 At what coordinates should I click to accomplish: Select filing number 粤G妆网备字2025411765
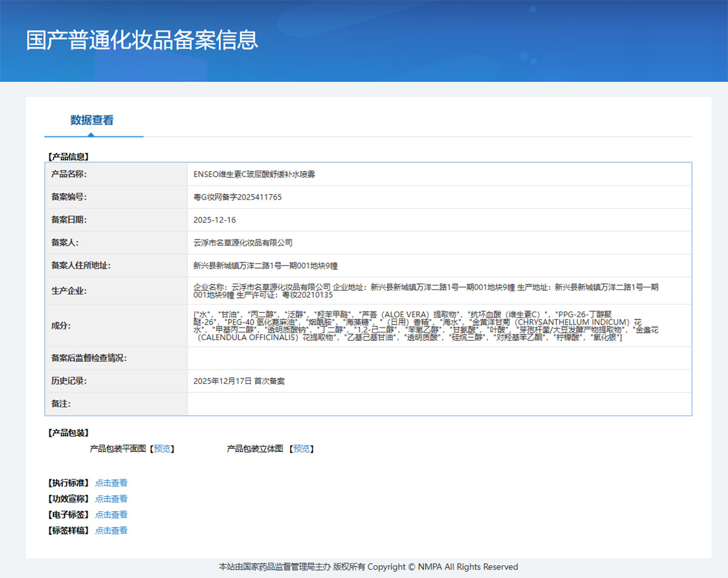[237, 197]
